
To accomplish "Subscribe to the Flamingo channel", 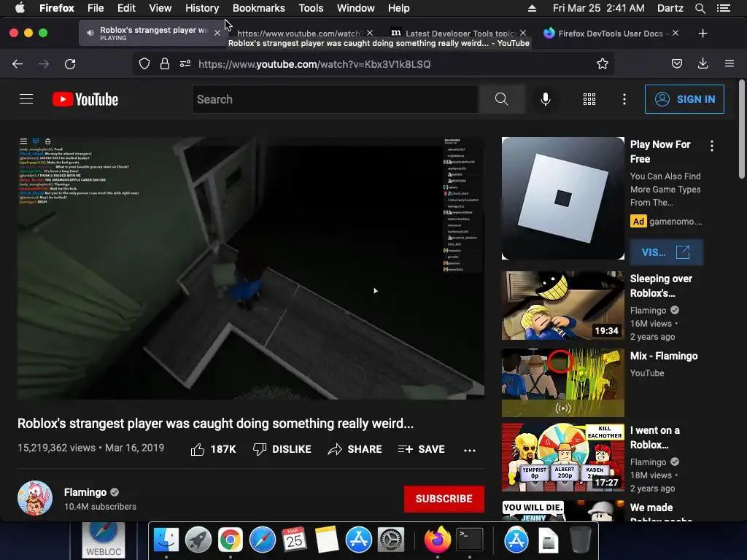I will coord(444,499).
